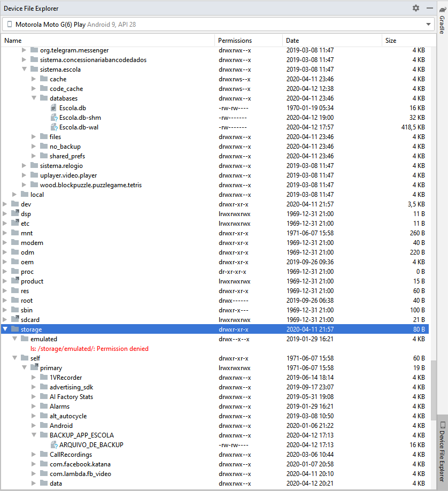Click the BACKUP_APP_ESCOLA folder icon

(x=44, y=435)
